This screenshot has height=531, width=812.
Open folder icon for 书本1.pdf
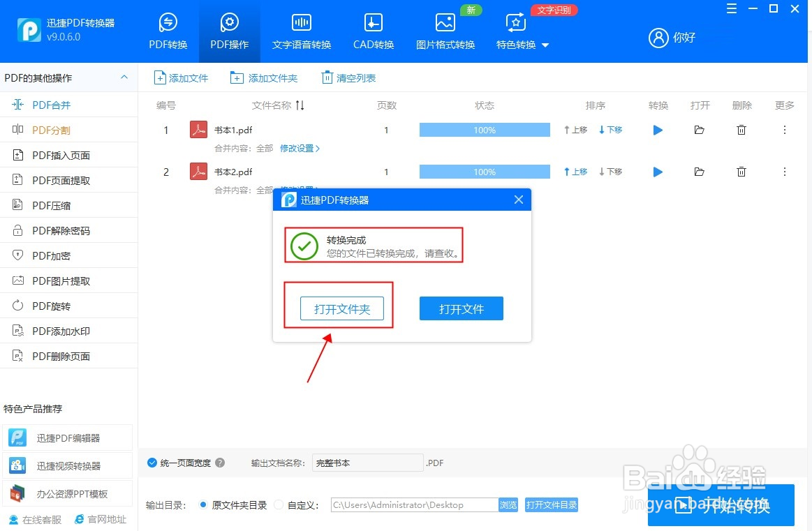click(699, 130)
